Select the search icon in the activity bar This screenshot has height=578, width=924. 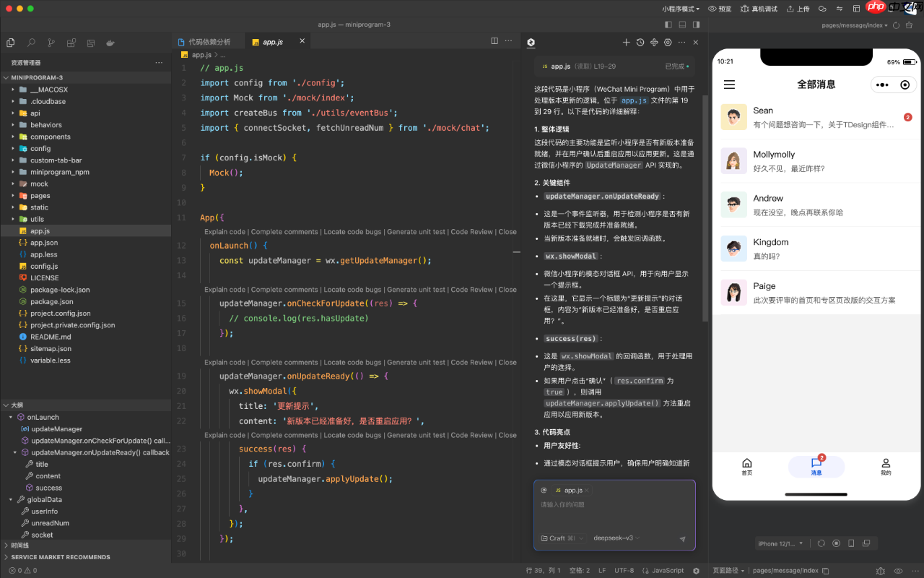point(31,43)
